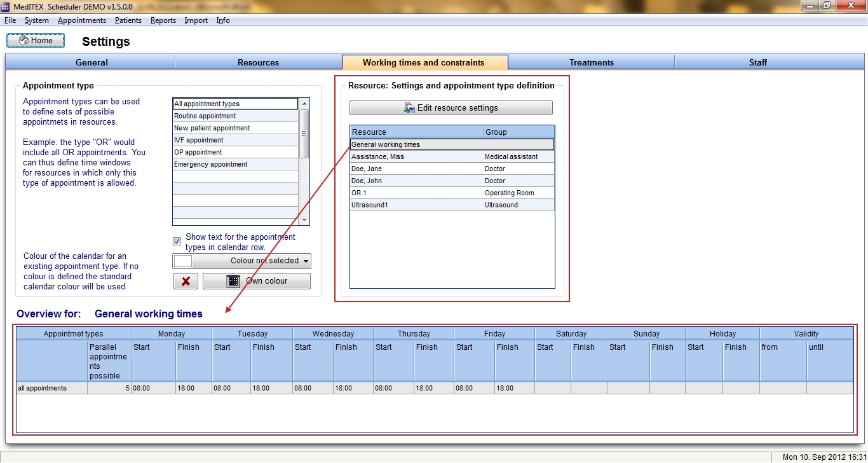Switch to the General tab
Image resolution: width=868 pixels, height=463 pixels.
pos(92,62)
